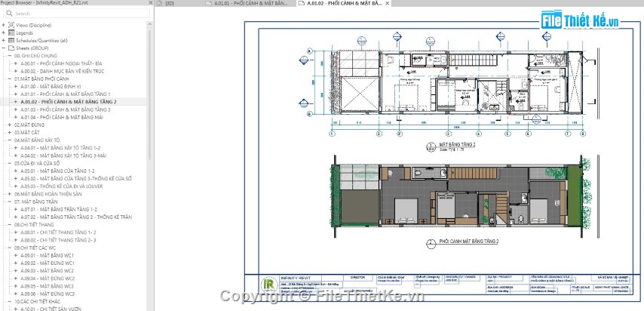This screenshot has width=644, height=311.
Task: Click grid bubble 1 under the plan
Action: 333,134
